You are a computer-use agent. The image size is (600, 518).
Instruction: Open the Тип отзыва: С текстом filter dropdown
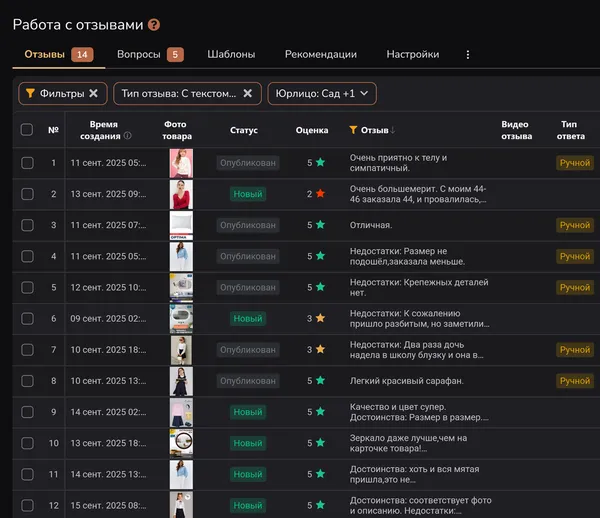tap(180, 94)
